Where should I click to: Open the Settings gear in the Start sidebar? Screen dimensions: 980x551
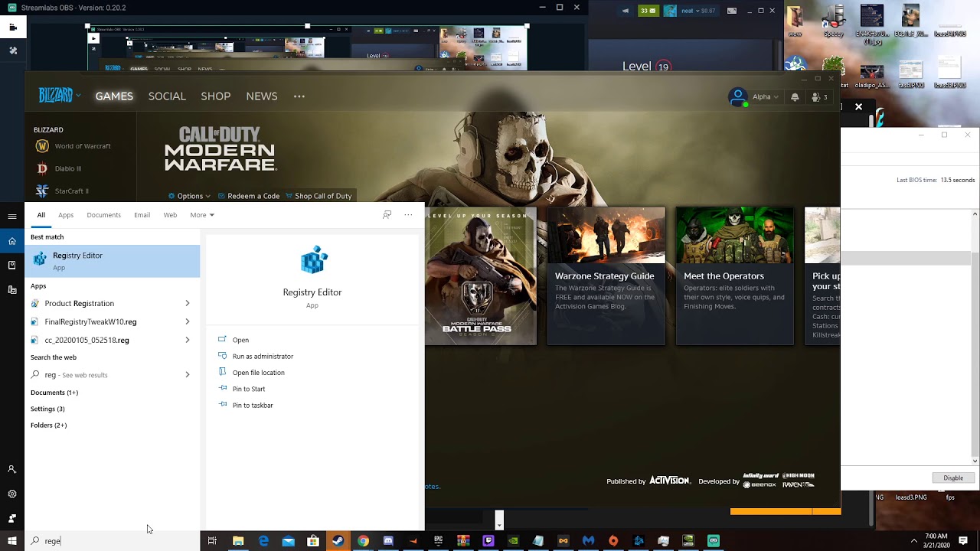point(12,494)
